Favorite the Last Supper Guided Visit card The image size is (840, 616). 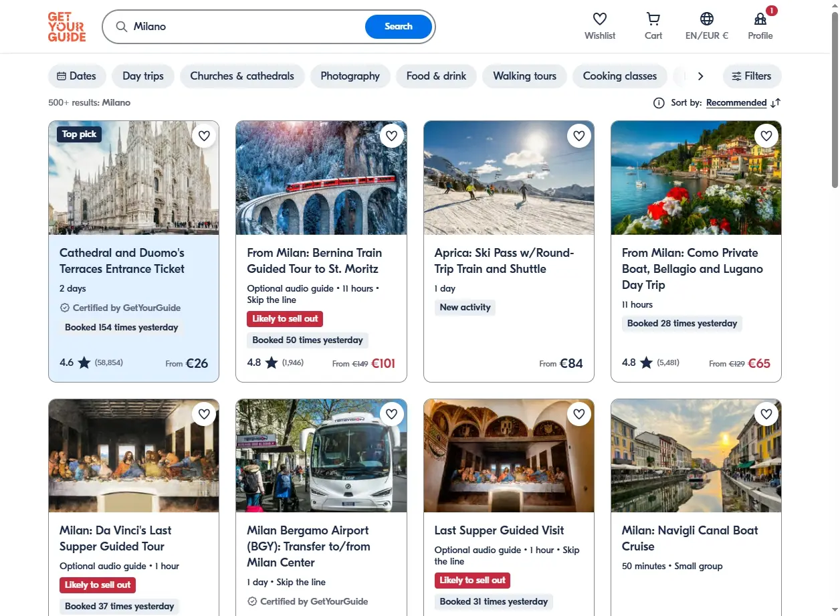579,414
